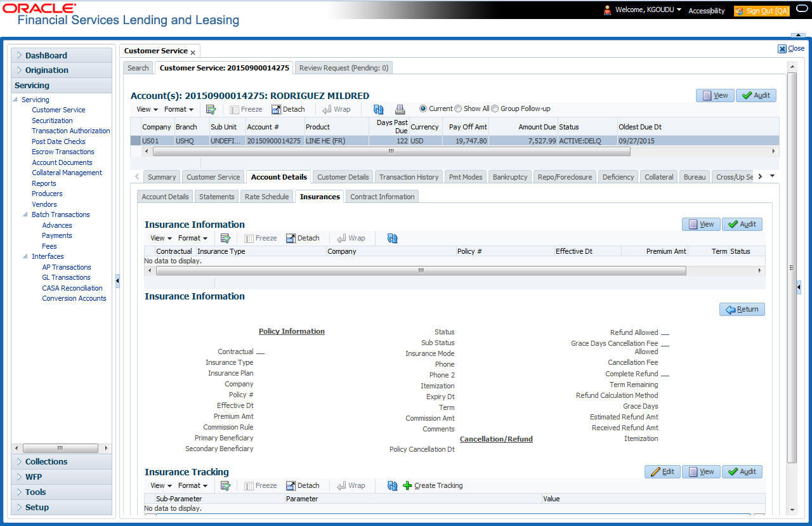Open the Review Request (Pending: 0) tab
Screen dimensions: 812x526
pos(344,68)
